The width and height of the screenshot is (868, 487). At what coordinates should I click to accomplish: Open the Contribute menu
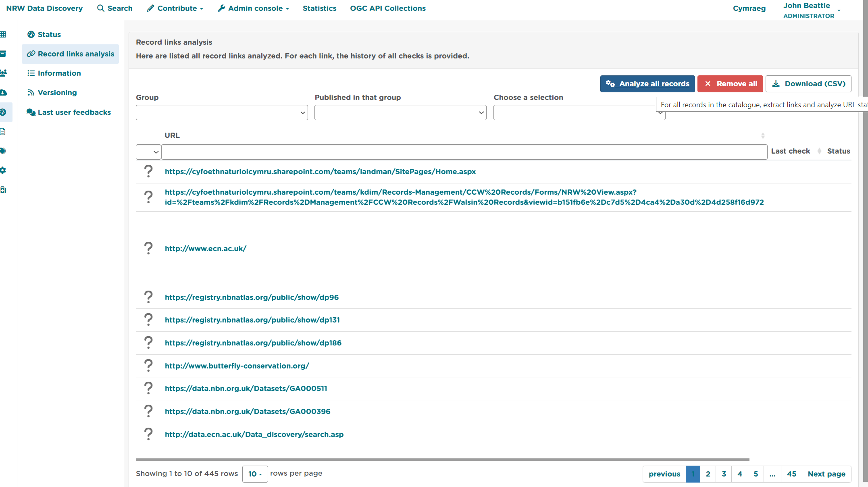coord(175,8)
